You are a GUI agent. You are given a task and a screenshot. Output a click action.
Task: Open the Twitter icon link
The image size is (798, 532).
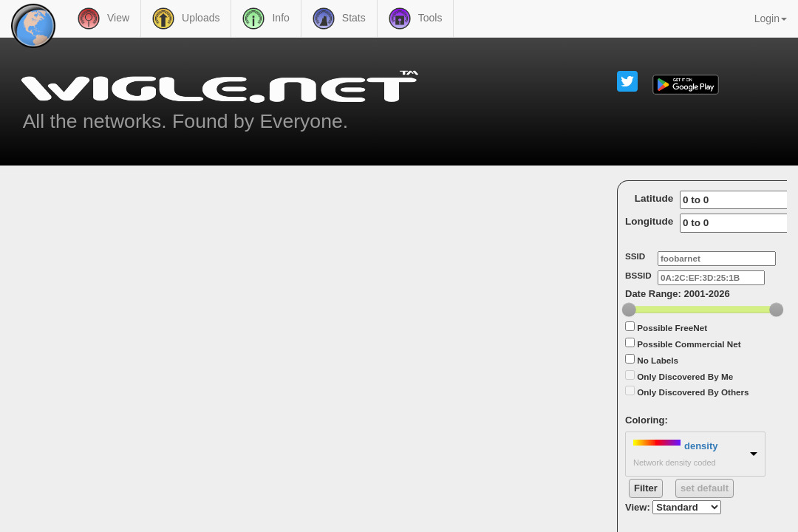627,81
